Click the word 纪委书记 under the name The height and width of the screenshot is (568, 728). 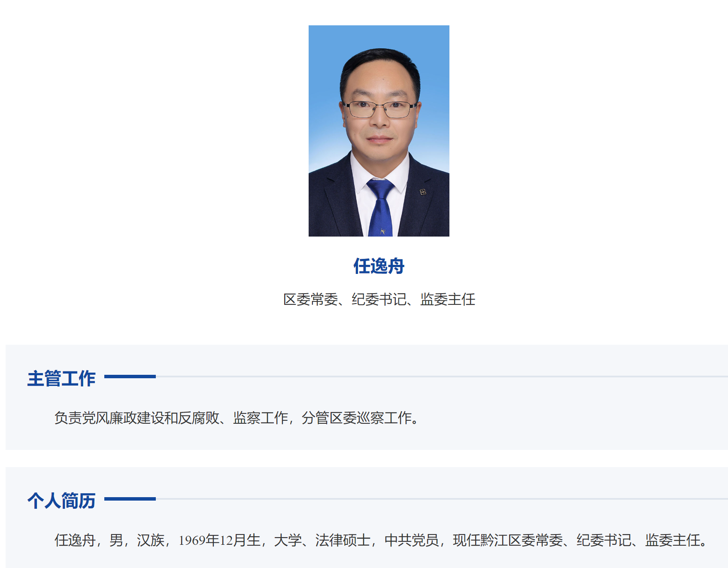point(379,299)
